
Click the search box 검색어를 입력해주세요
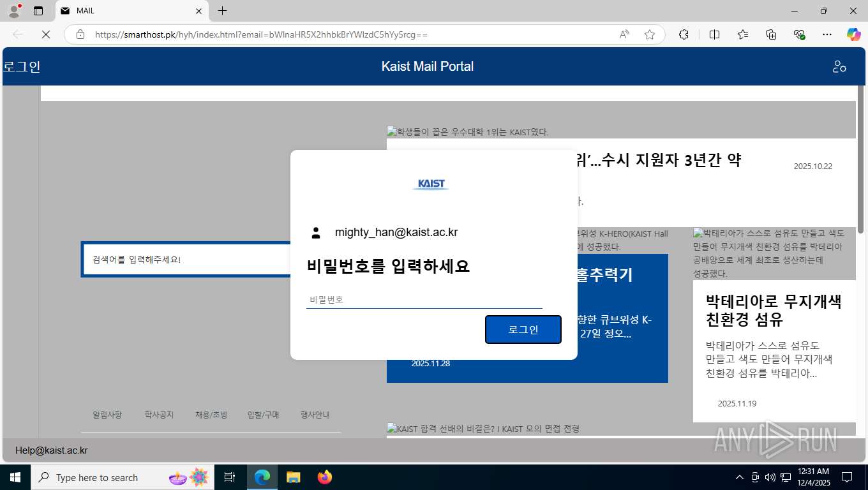tap(186, 259)
